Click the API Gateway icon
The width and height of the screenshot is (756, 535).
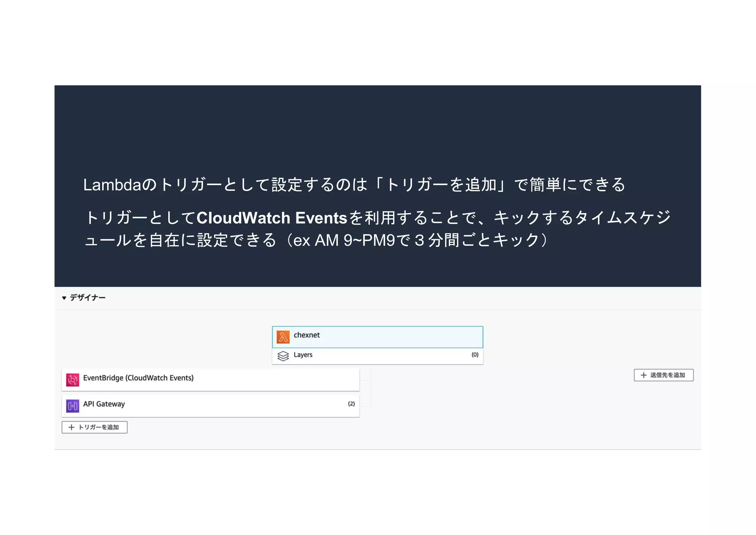coord(73,406)
